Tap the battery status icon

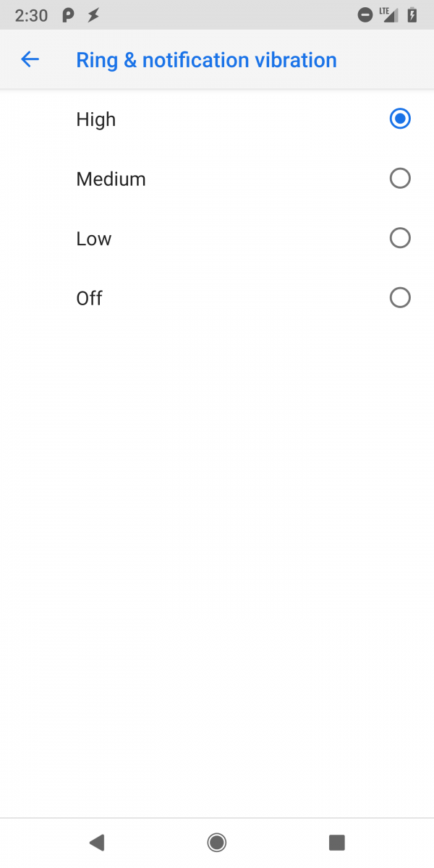tap(412, 14)
